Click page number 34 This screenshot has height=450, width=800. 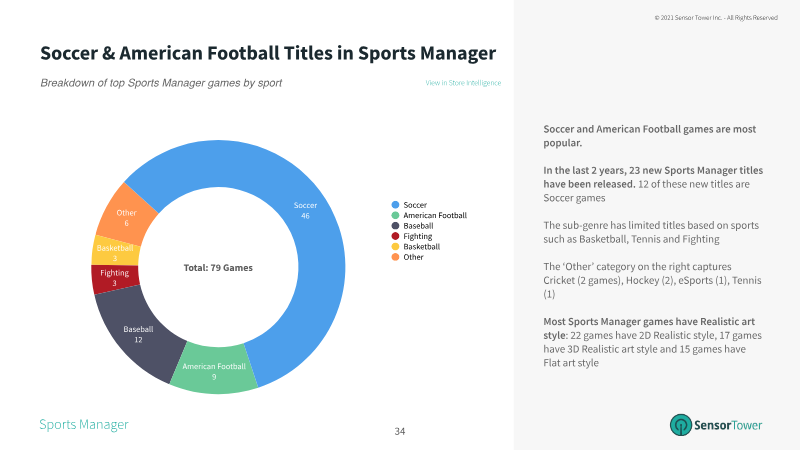pos(400,432)
